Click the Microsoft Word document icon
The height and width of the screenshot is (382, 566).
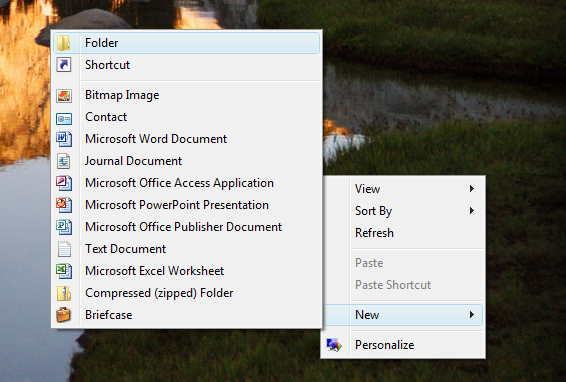(x=64, y=139)
